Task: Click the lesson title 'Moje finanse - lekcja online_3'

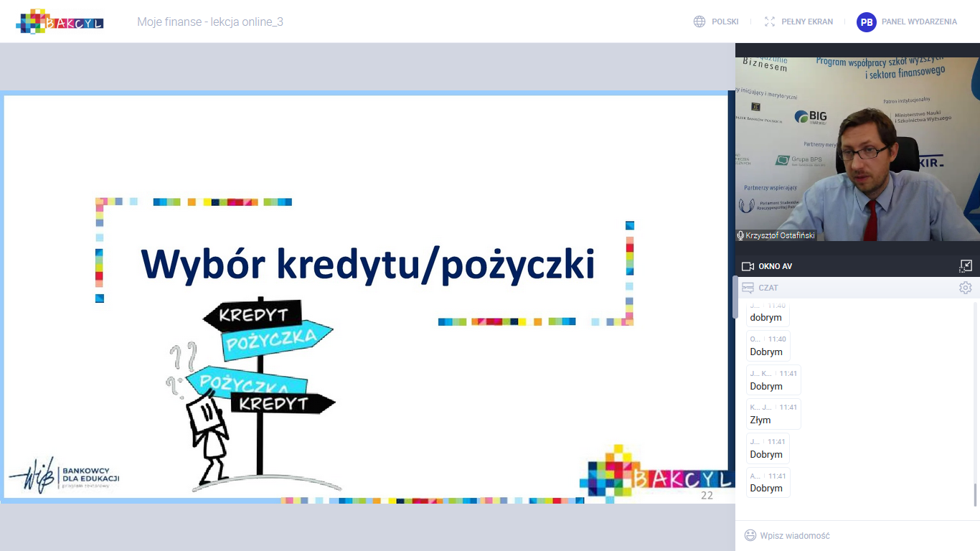Action: click(x=210, y=22)
